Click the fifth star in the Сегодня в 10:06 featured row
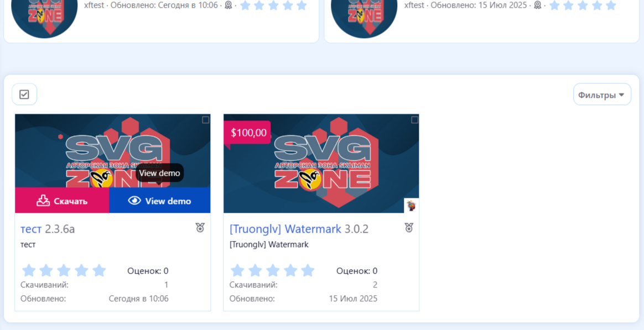The width and height of the screenshot is (644, 330). coord(302,6)
